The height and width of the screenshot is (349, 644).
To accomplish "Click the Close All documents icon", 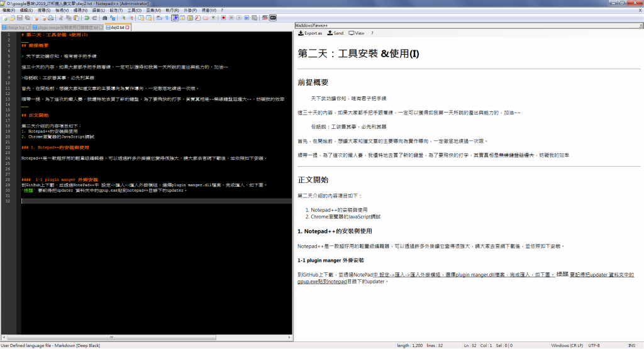I will pos(43,18).
